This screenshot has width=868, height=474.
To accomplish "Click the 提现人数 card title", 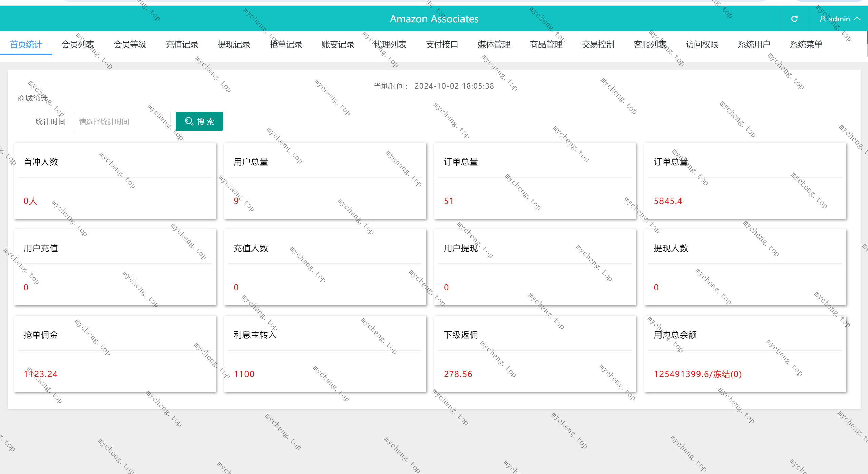I will click(671, 248).
